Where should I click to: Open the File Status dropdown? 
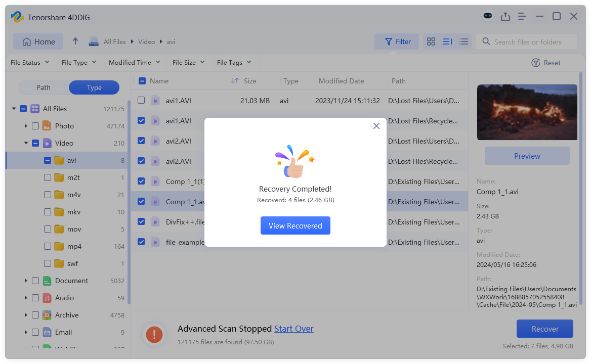(x=30, y=63)
